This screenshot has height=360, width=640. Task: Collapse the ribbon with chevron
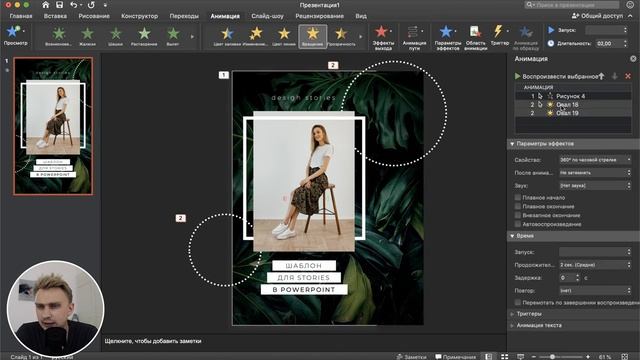coord(631,16)
